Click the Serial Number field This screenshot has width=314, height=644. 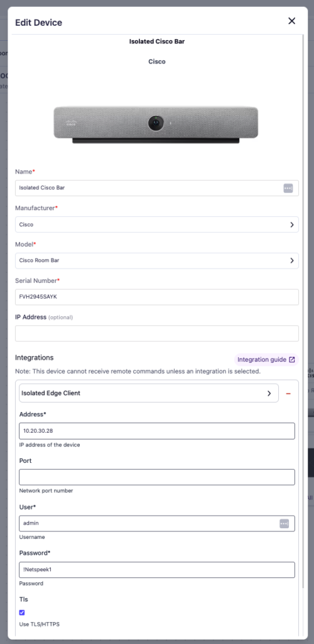[157, 297]
